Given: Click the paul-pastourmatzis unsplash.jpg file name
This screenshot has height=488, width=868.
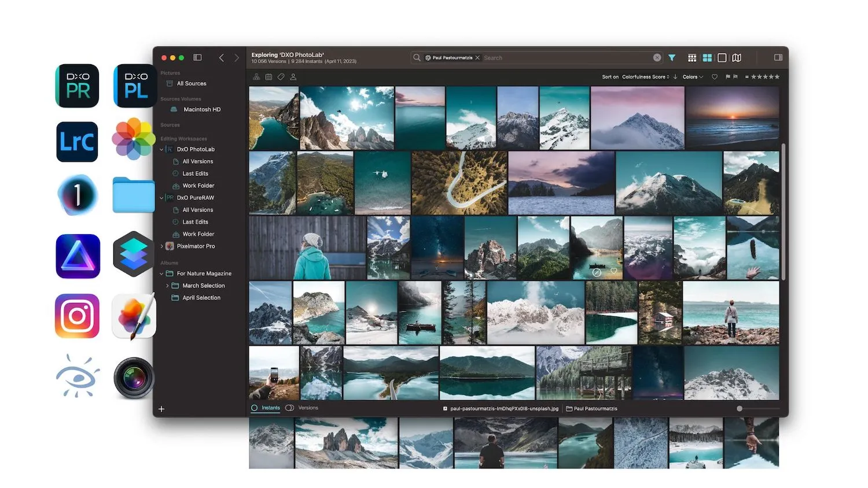Looking at the screenshot, I should [x=505, y=408].
